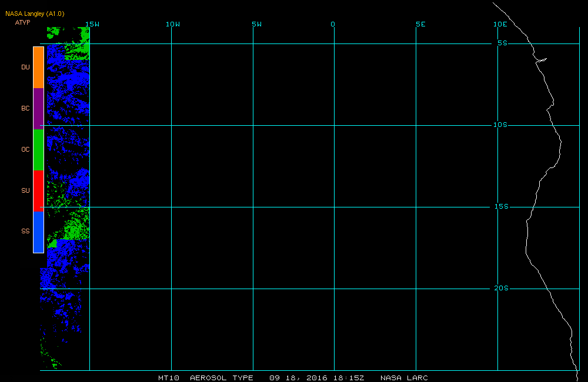This screenshot has width=588, height=382.
Task: Click the 20S latitude label
Action: click(502, 289)
